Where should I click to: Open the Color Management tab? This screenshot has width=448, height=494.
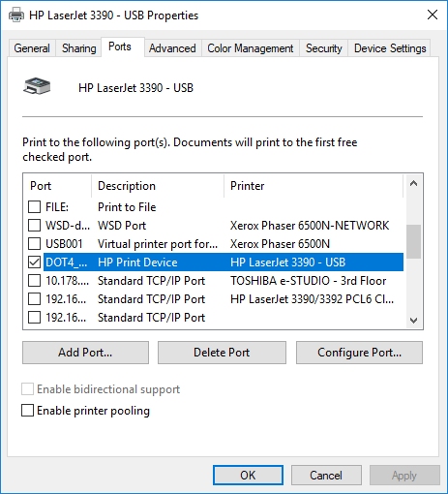(x=251, y=48)
